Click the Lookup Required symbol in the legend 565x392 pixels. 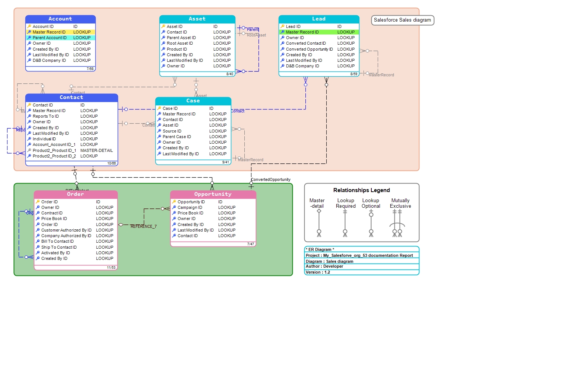pyautogui.click(x=345, y=223)
